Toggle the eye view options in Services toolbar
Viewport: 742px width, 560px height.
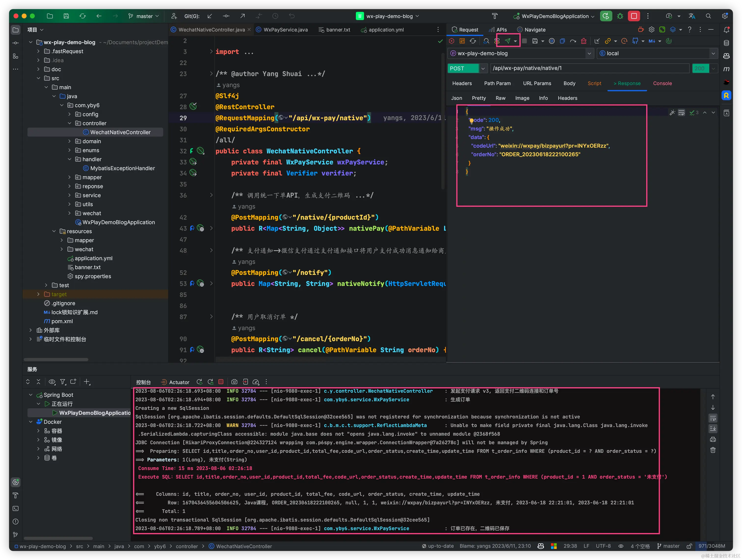point(52,382)
